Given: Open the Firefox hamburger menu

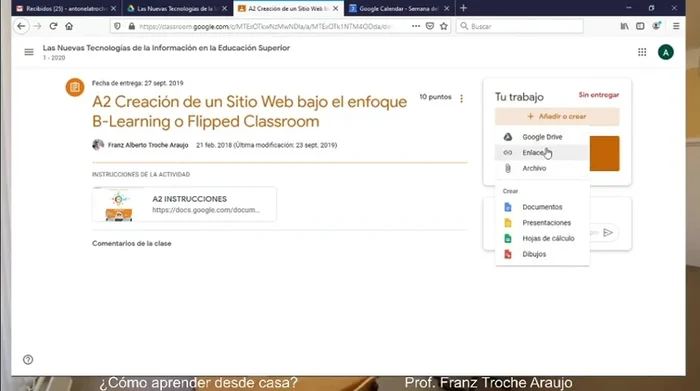Looking at the screenshot, I should coord(676,26).
